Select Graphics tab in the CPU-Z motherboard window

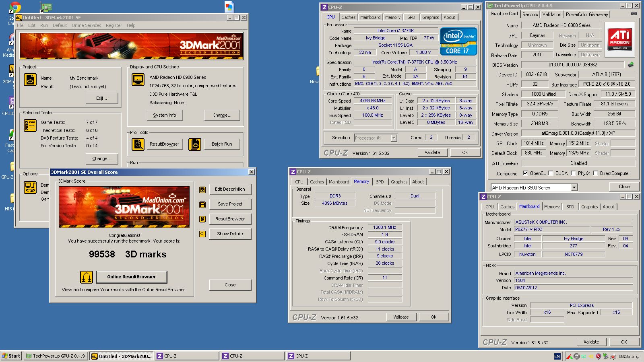point(589,207)
